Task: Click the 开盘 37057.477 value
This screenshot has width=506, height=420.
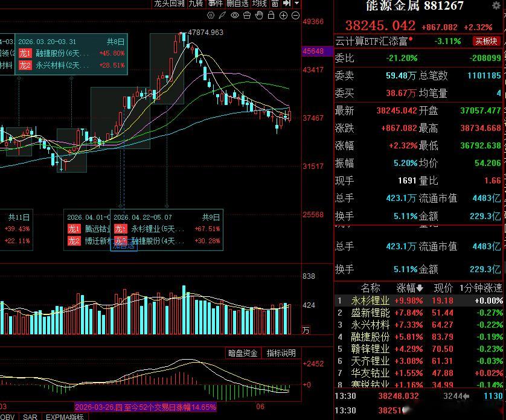Action: tap(481, 110)
